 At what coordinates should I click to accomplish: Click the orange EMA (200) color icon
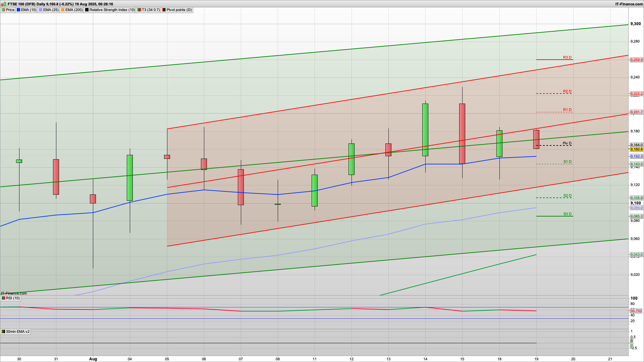pos(63,10)
